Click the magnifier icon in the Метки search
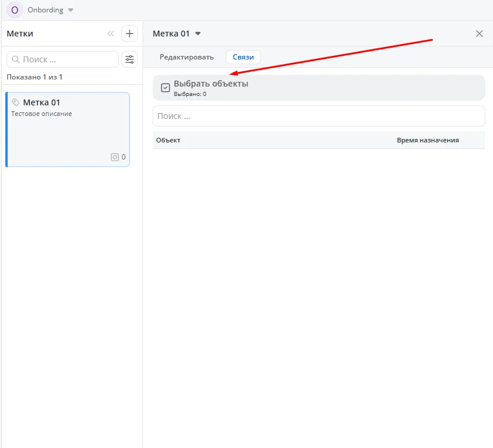 15,59
